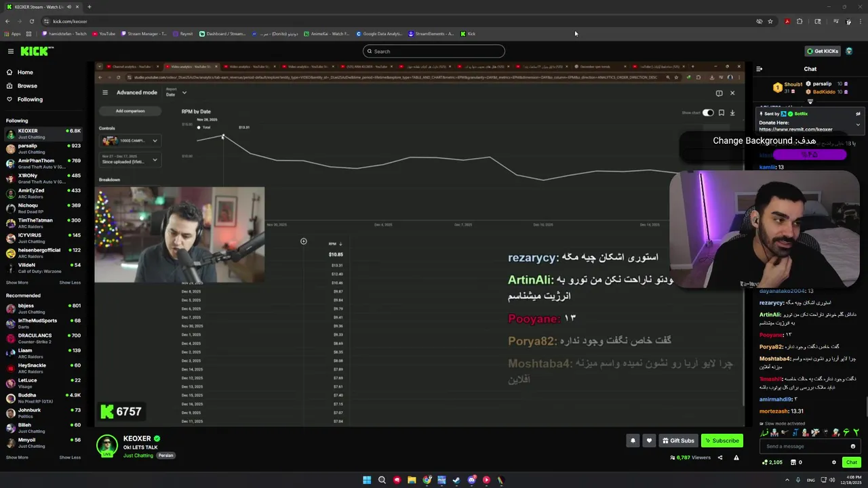
Task: Report the stream with the warning icon
Action: (x=736, y=457)
